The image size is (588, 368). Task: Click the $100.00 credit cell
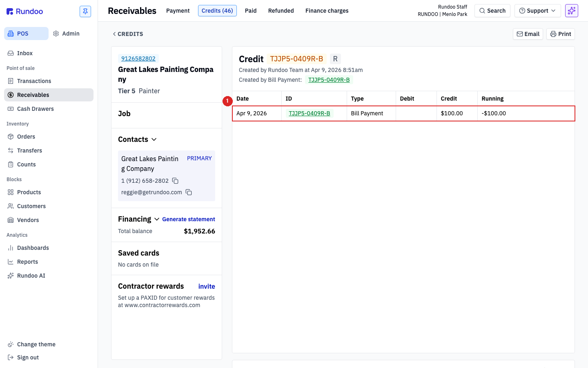(457, 113)
